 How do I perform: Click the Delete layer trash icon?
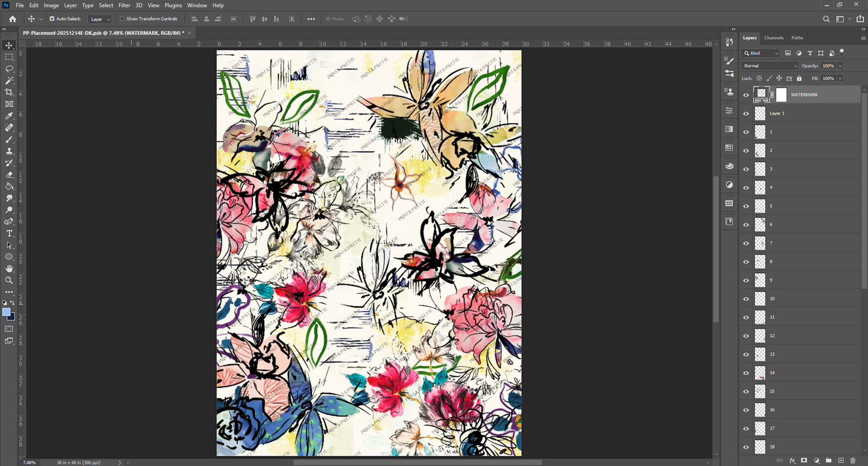click(853, 461)
